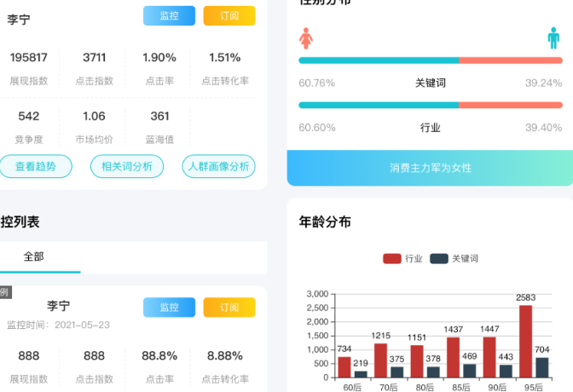The height and width of the screenshot is (392, 573).
Task: Click the 60后 red bar labeled 734
Action: 344,367
